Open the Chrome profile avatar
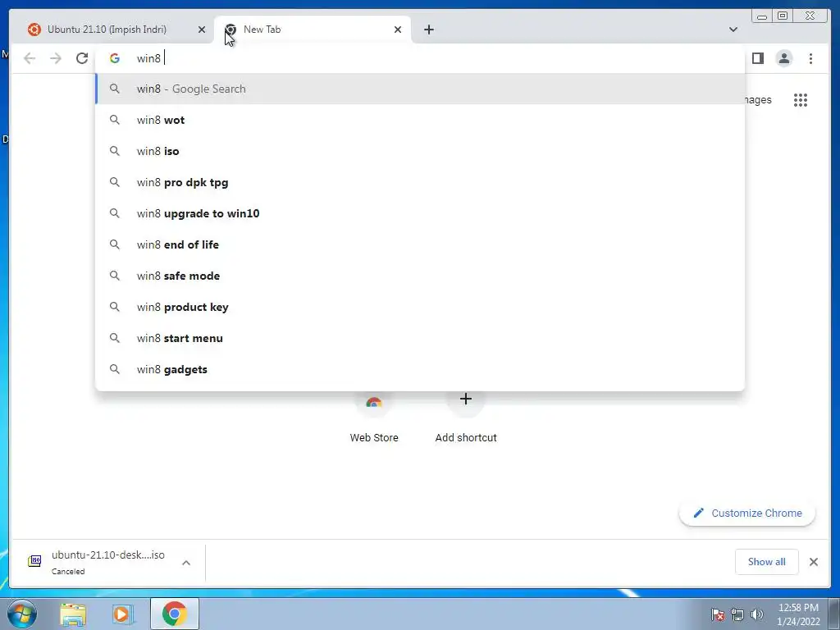 coord(784,58)
